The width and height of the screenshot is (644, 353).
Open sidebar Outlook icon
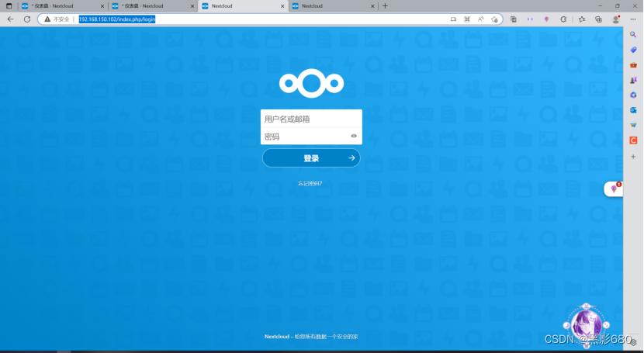[633, 110]
